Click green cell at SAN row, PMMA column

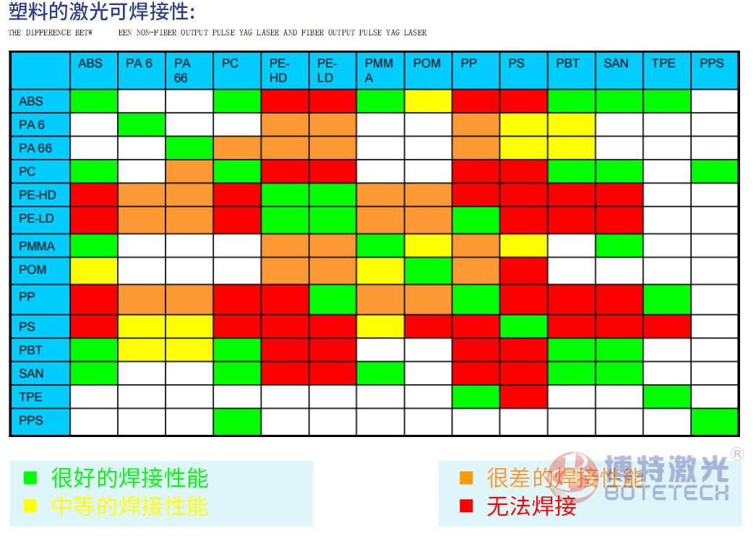tap(380, 373)
